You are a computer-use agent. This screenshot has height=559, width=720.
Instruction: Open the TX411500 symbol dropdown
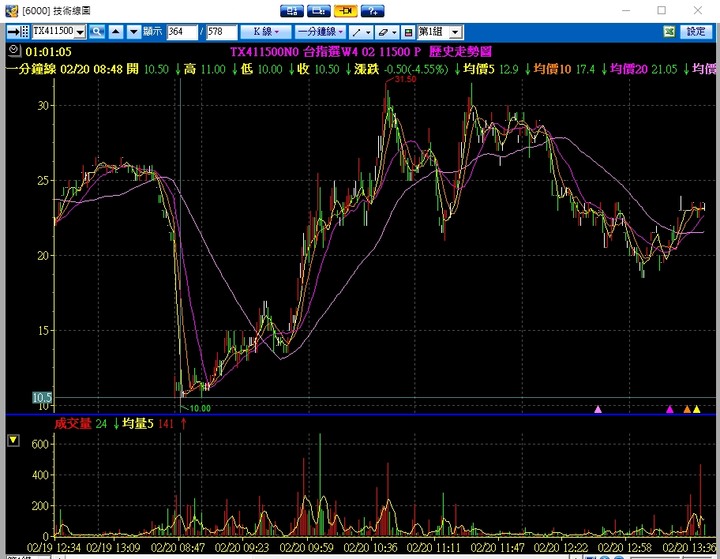click(80, 32)
